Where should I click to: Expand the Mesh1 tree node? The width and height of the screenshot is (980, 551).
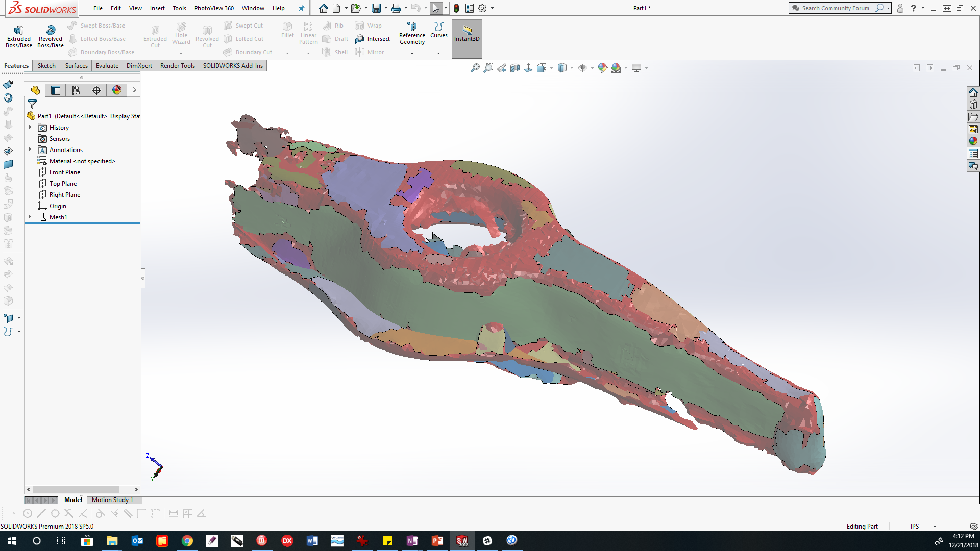(30, 217)
